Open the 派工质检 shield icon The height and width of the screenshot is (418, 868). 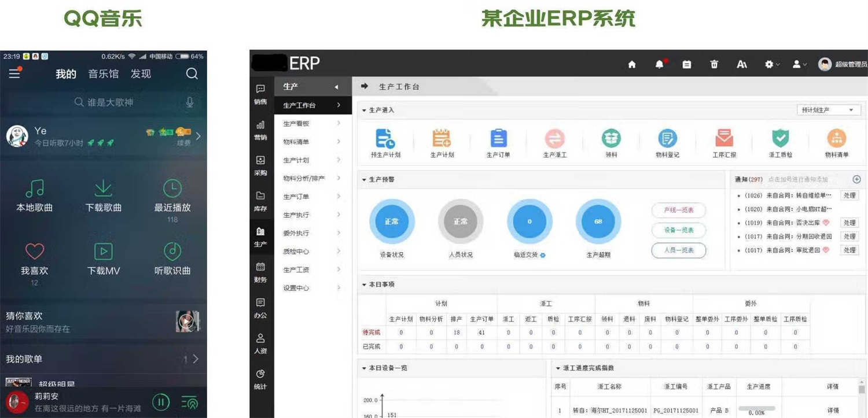tap(780, 139)
